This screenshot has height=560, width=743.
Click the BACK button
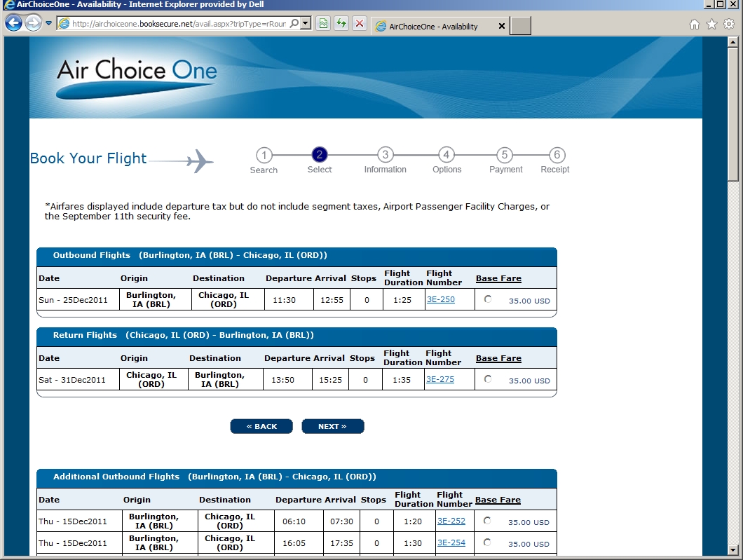pos(261,426)
